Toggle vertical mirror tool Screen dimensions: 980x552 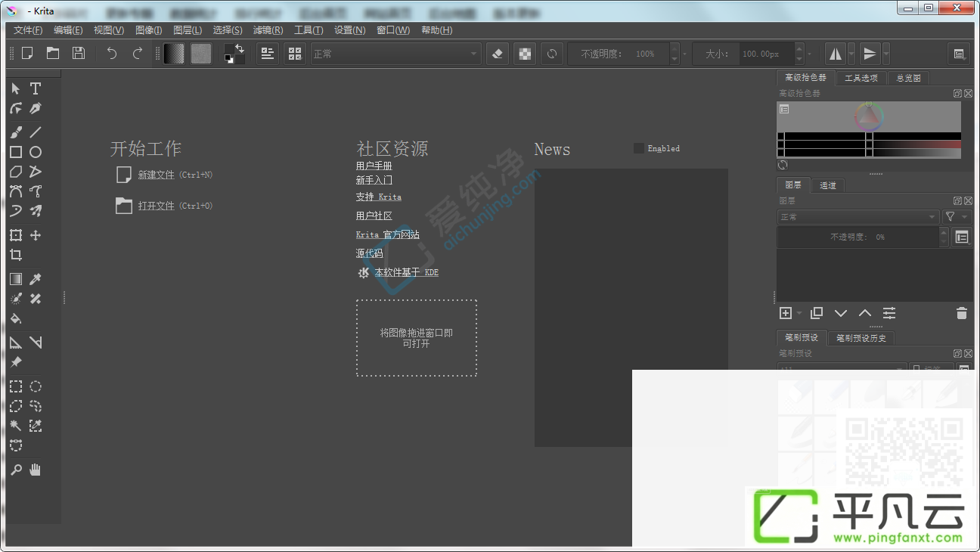(x=870, y=54)
